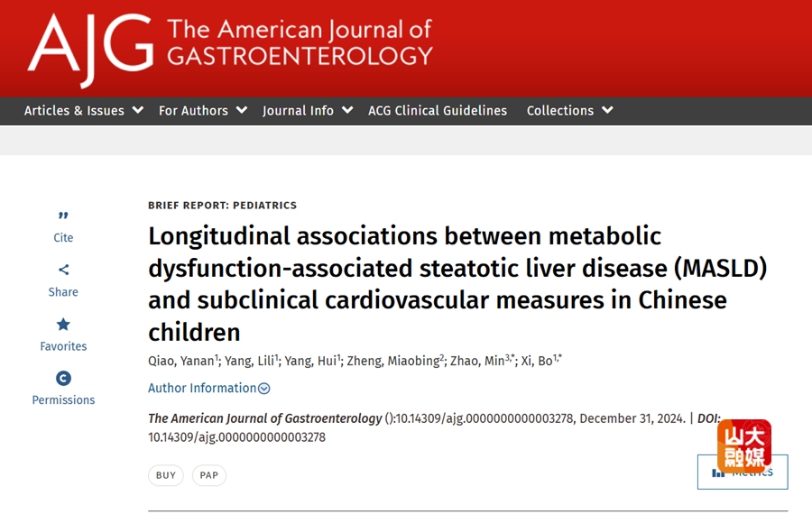Click the 山大融媒 watermark badge
The height and width of the screenshot is (514, 812).
tap(744, 445)
